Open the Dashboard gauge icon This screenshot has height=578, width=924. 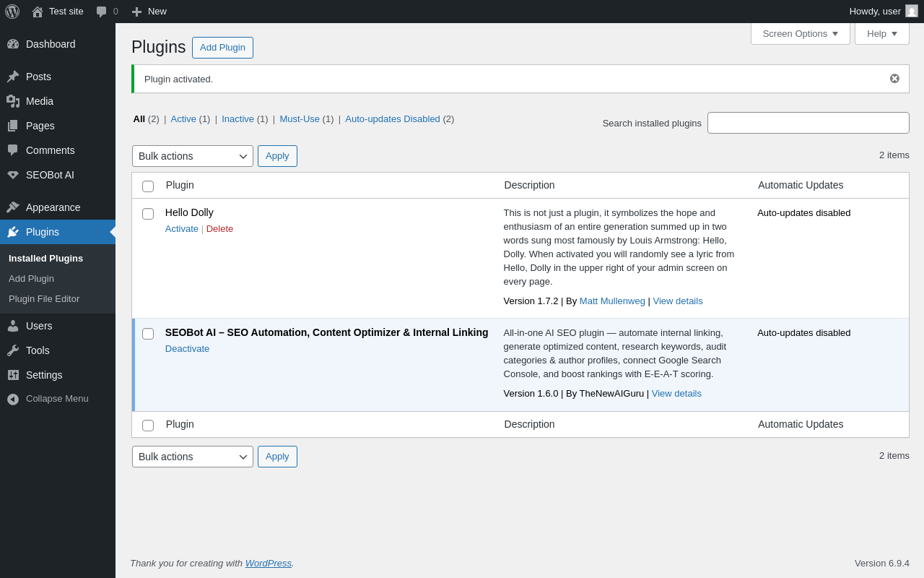[13, 44]
